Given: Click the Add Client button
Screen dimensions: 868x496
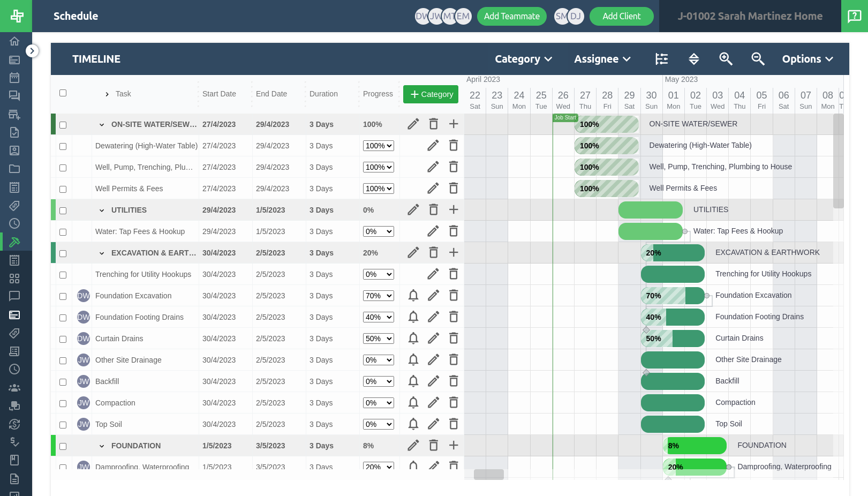Looking at the screenshot, I should tap(621, 16).
